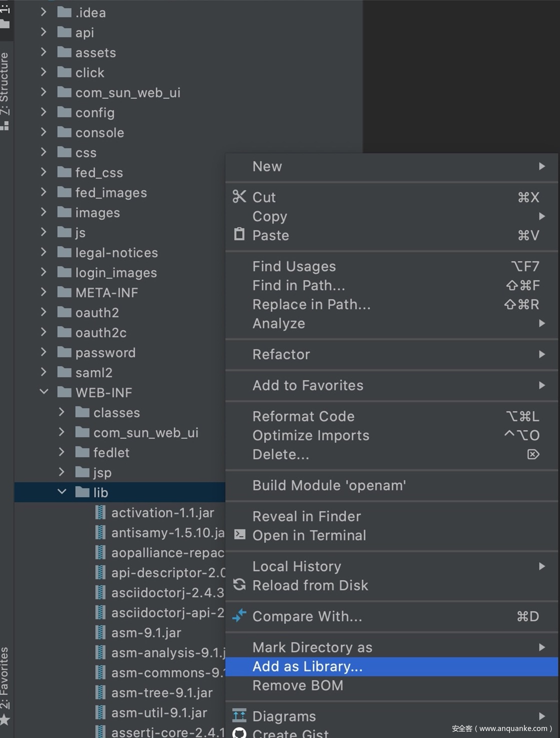Screen dimensions: 560x738
Task: Click the Compare With arrows icon
Action: 239,615
